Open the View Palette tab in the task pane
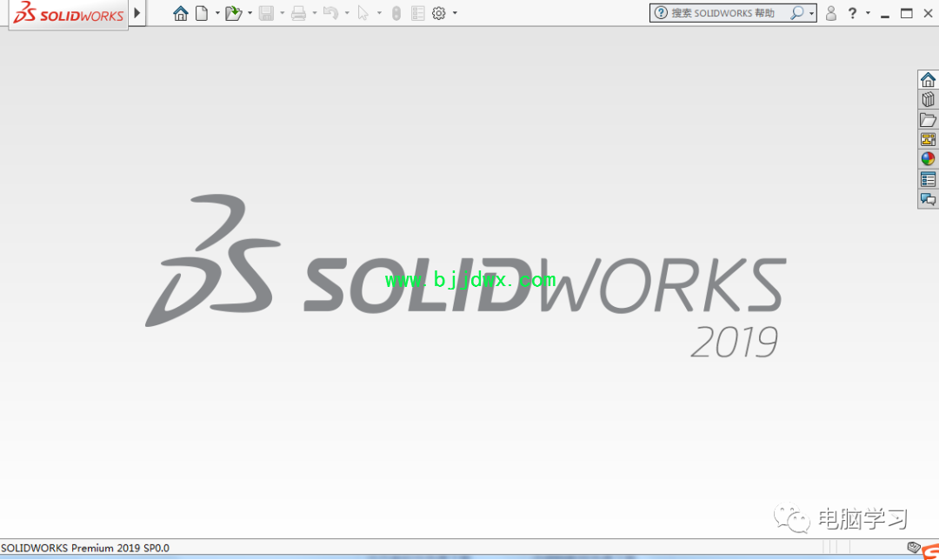The width and height of the screenshot is (939, 560). point(929,139)
